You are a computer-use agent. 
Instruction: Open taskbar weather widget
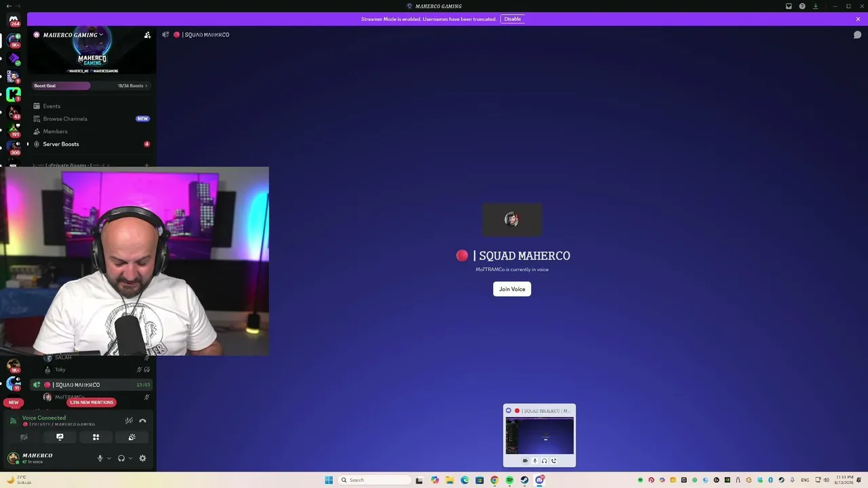[18, 480]
